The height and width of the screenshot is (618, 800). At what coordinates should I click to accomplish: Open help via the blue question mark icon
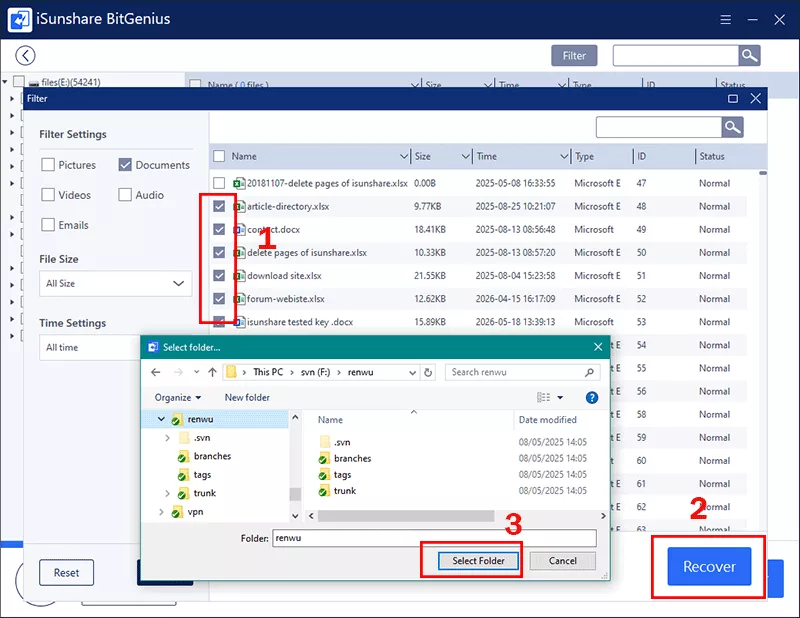592,398
